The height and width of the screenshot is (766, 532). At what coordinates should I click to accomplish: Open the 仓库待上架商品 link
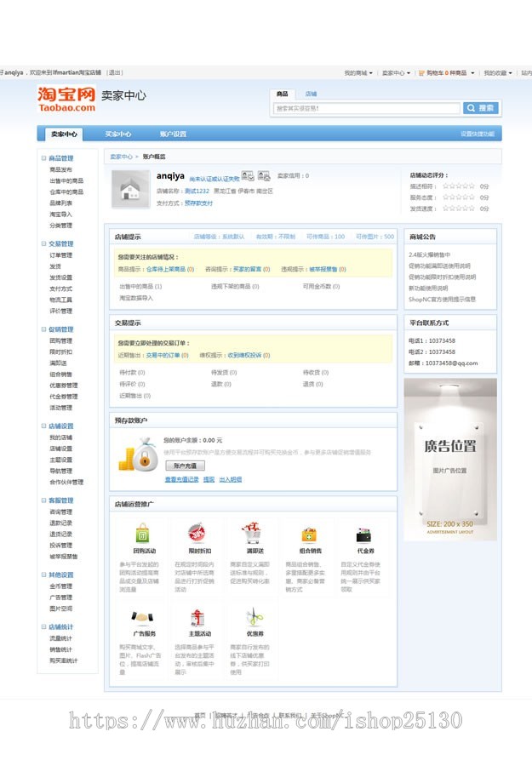pyautogui.click(x=170, y=269)
